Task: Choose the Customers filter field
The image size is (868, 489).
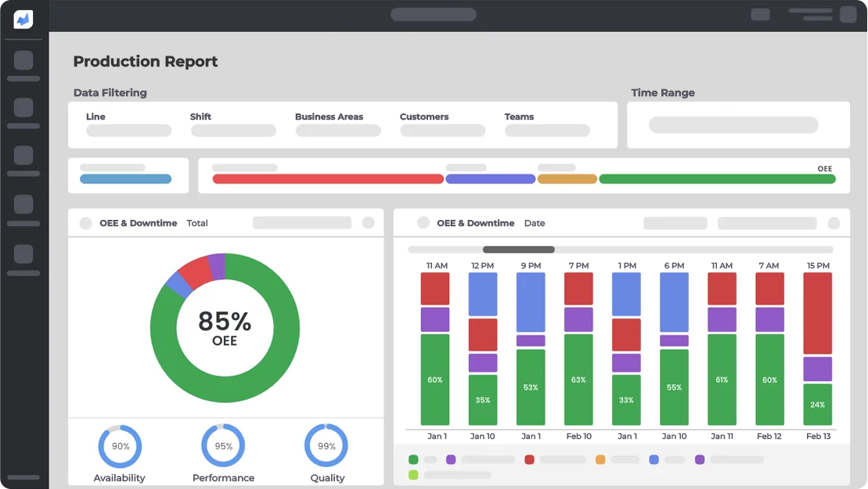Action: (442, 131)
